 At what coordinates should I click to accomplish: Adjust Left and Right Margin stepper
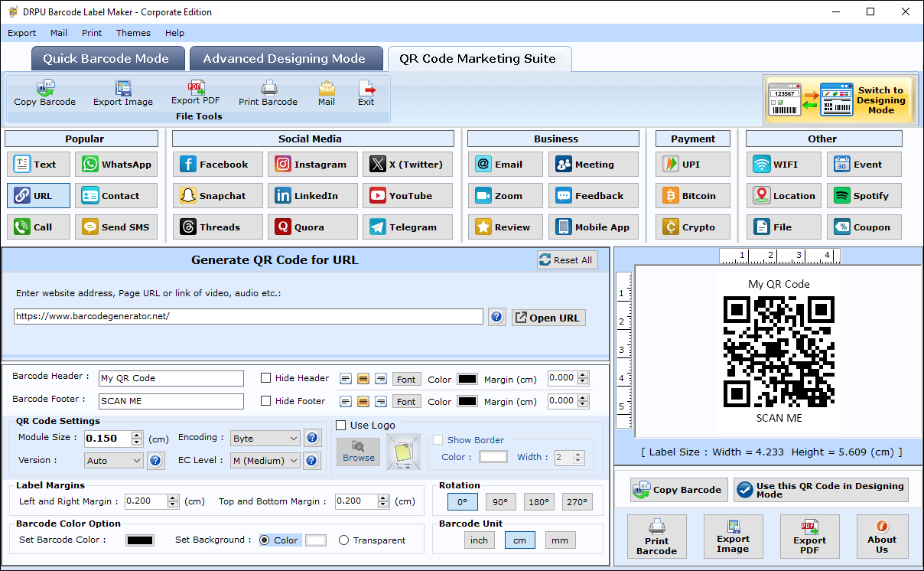point(173,502)
